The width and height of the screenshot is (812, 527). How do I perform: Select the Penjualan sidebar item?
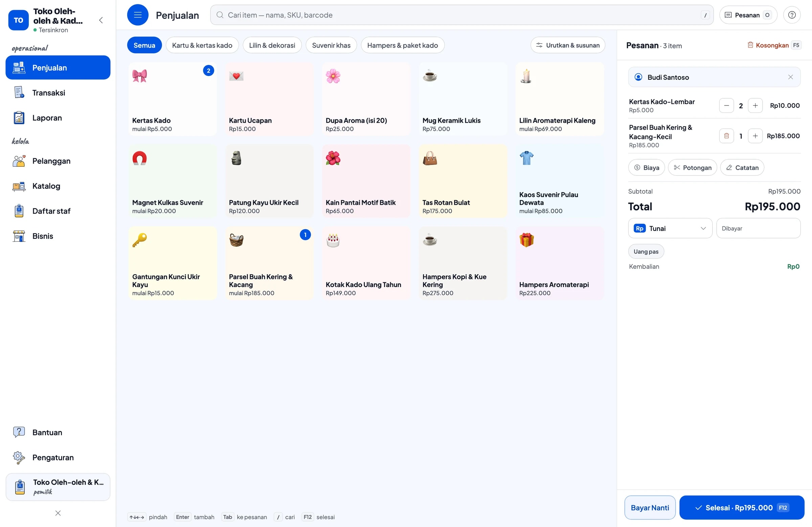click(58, 68)
